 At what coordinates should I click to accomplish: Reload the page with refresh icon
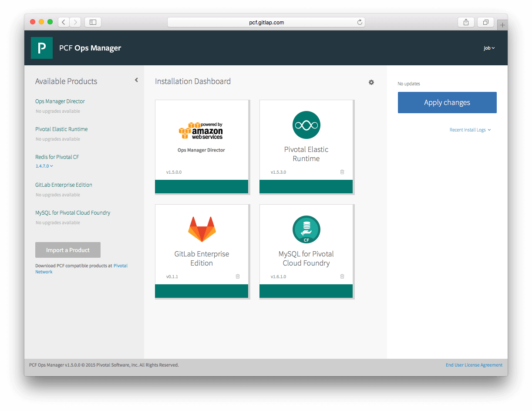(360, 22)
